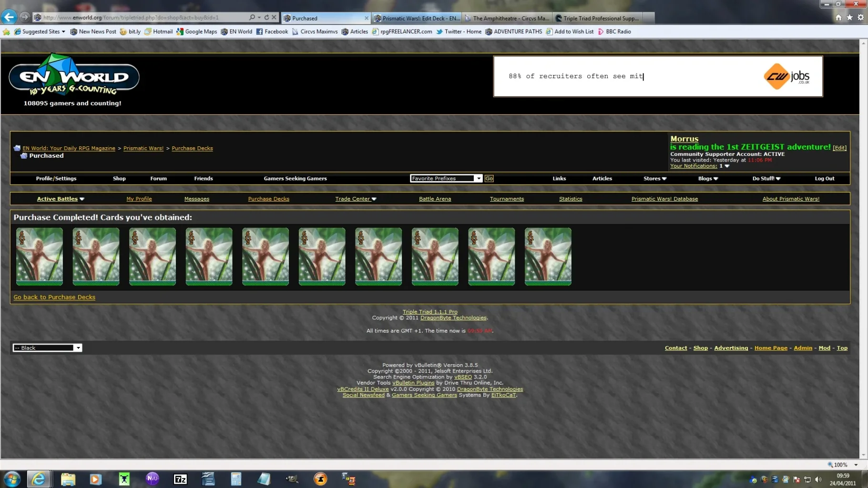This screenshot has width=868, height=488.
Task: Open 7-Zip from the taskbar
Action: click(180, 479)
